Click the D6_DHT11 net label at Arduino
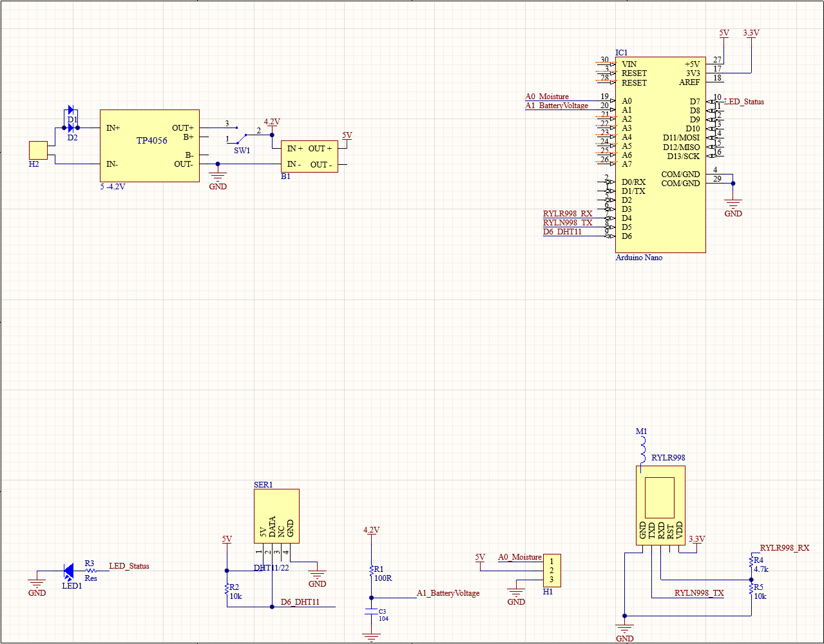The width and height of the screenshot is (824, 644). 562,232
